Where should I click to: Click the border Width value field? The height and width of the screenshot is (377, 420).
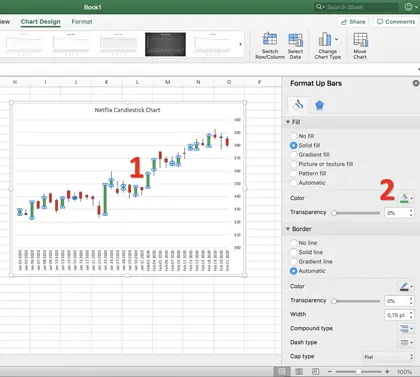pyautogui.click(x=396, y=315)
